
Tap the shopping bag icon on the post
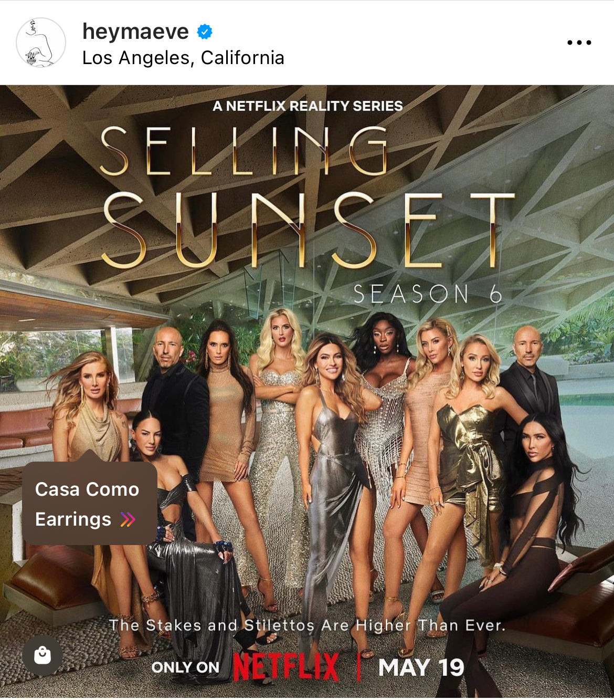tap(43, 655)
